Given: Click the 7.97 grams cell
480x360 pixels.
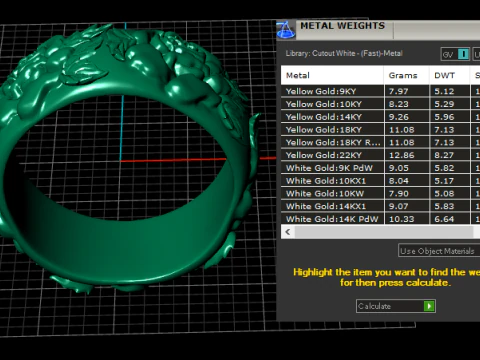Looking at the screenshot, I should pos(406,91).
